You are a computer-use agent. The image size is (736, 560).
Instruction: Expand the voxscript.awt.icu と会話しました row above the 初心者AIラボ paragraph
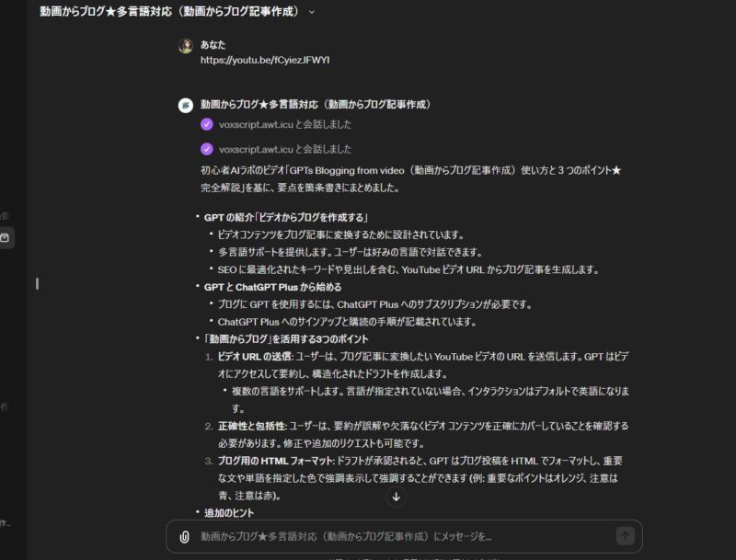[285, 149]
